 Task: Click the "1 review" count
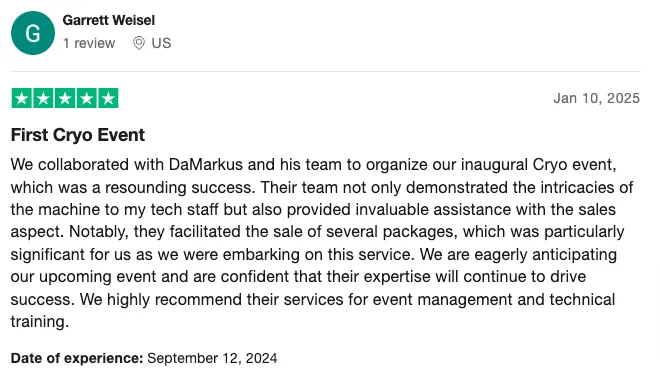click(x=89, y=43)
